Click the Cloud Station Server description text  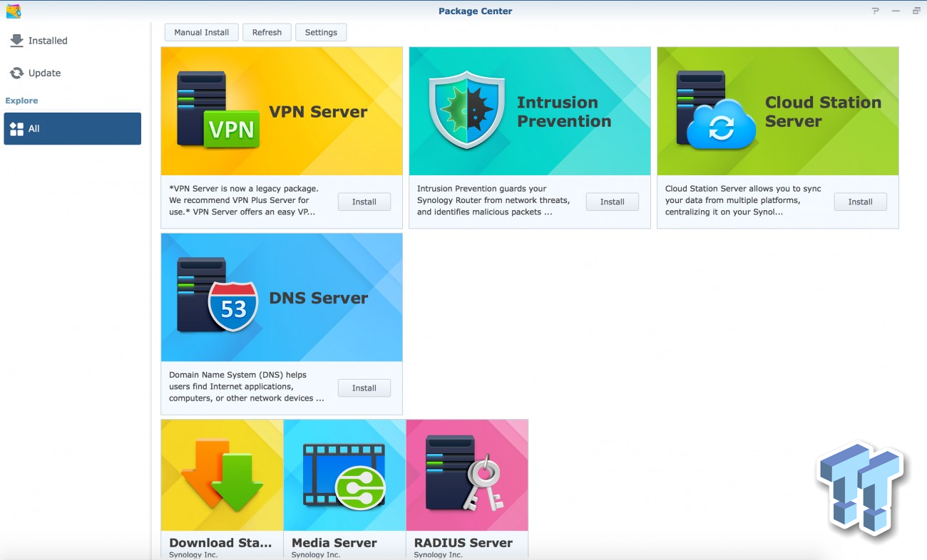tap(743, 200)
